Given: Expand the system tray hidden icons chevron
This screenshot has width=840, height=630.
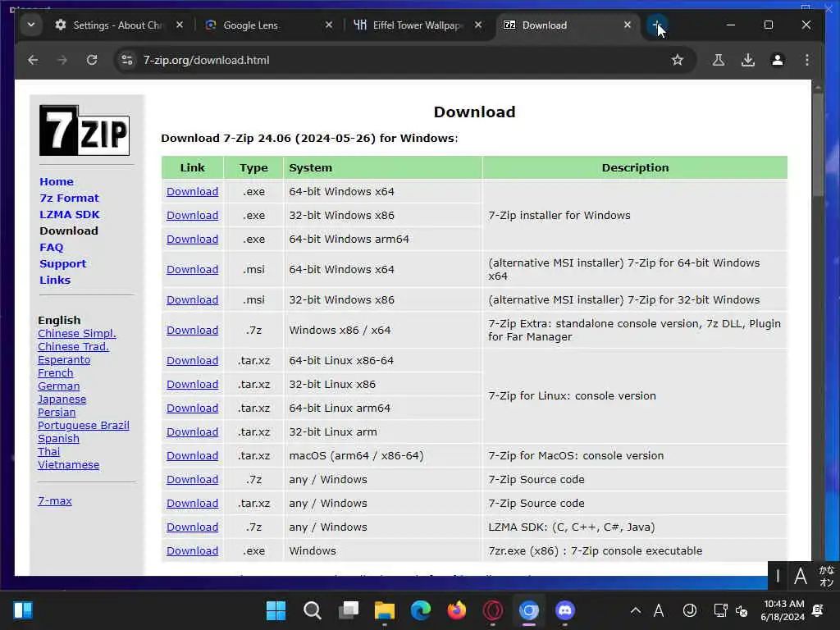Looking at the screenshot, I should (x=636, y=610).
